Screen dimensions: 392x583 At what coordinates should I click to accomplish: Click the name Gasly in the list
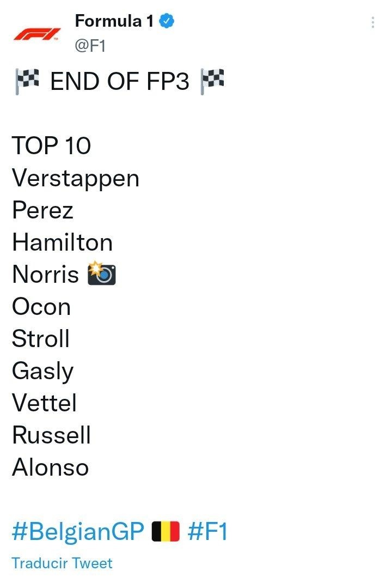coord(42,372)
